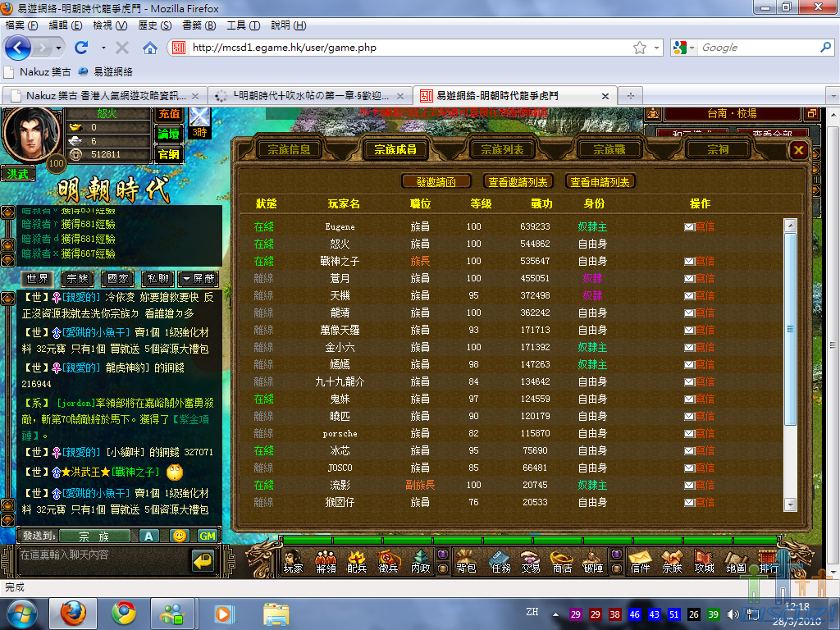840x630 pixels.
Task: Switch to Nakuz 樂古 browser tab
Action: pyautogui.click(x=104, y=96)
